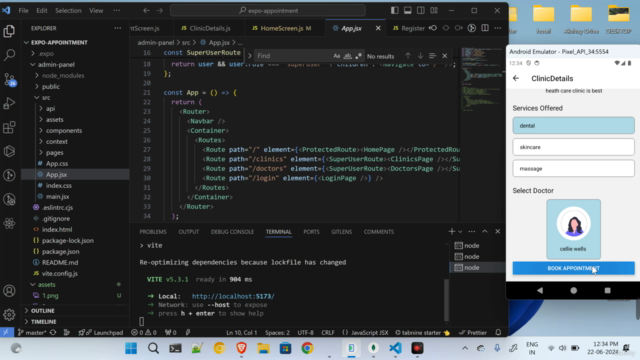Open customize layout icon
Screen dimensions: 640x360
pos(434,11)
